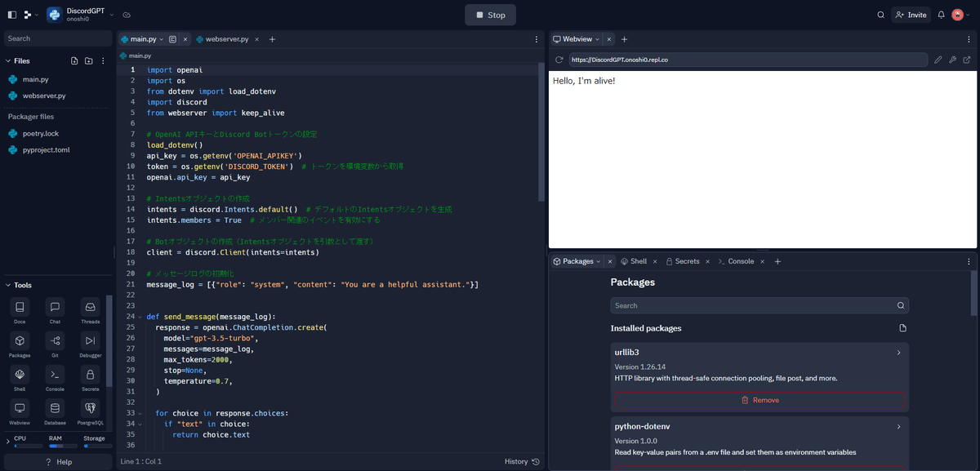Image resolution: width=980 pixels, height=471 pixels.
Task: Toggle the sidebar layout control top-left
Action: coord(11,14)
